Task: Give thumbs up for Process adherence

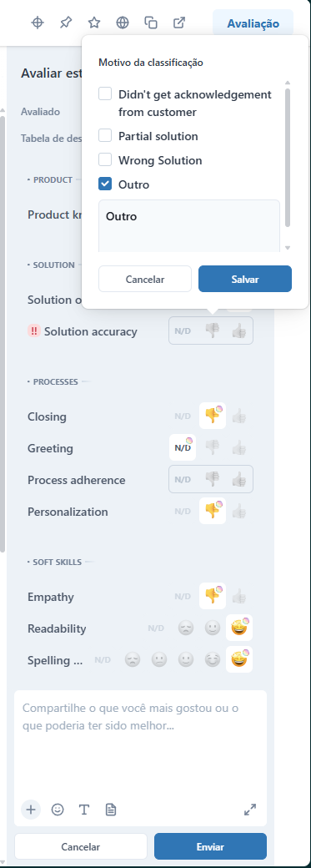Action: click(238, 479)
